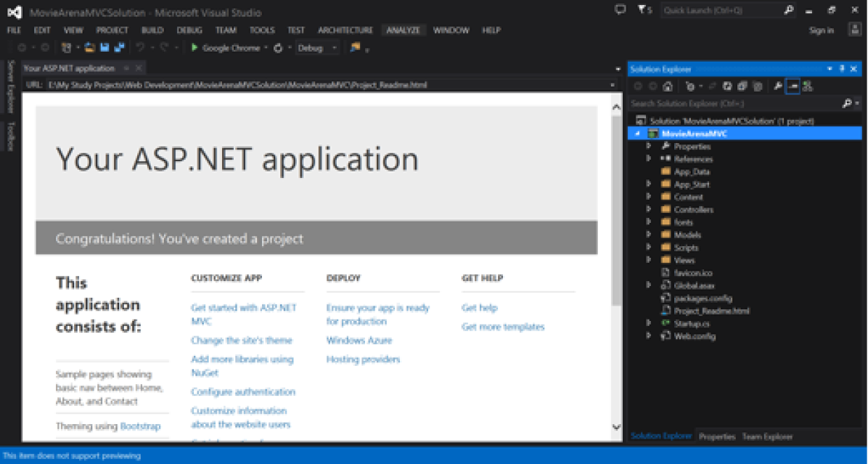The image size is (868, 464).
Task: Open the 'Change the site's theme' link
Action: [x=242, y=341]
